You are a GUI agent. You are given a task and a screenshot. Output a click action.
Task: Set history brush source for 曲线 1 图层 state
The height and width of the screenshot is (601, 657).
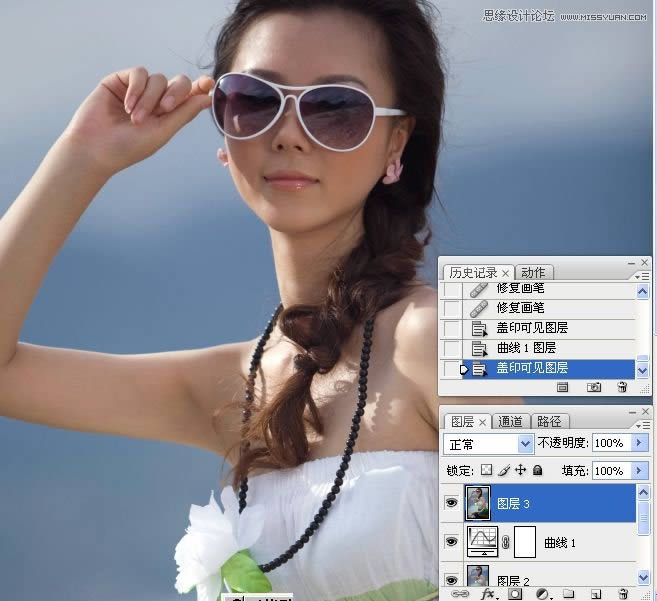point(452,348)
